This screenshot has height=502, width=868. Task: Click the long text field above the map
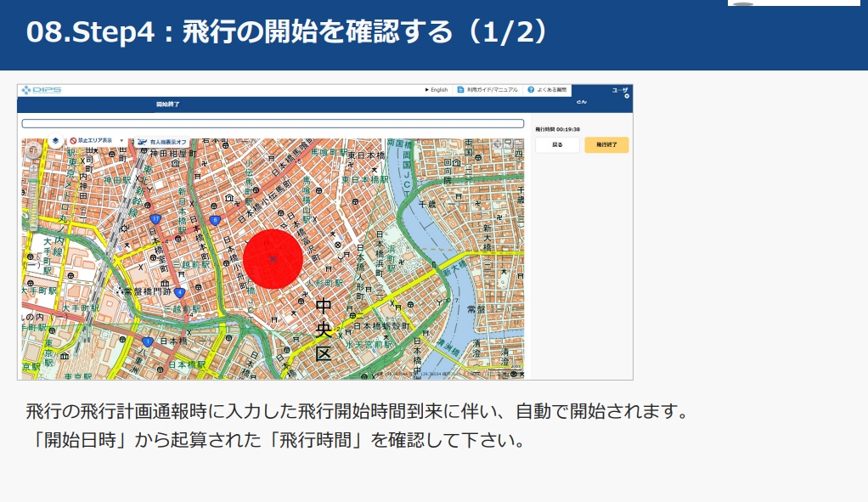(x=273, y=123)
